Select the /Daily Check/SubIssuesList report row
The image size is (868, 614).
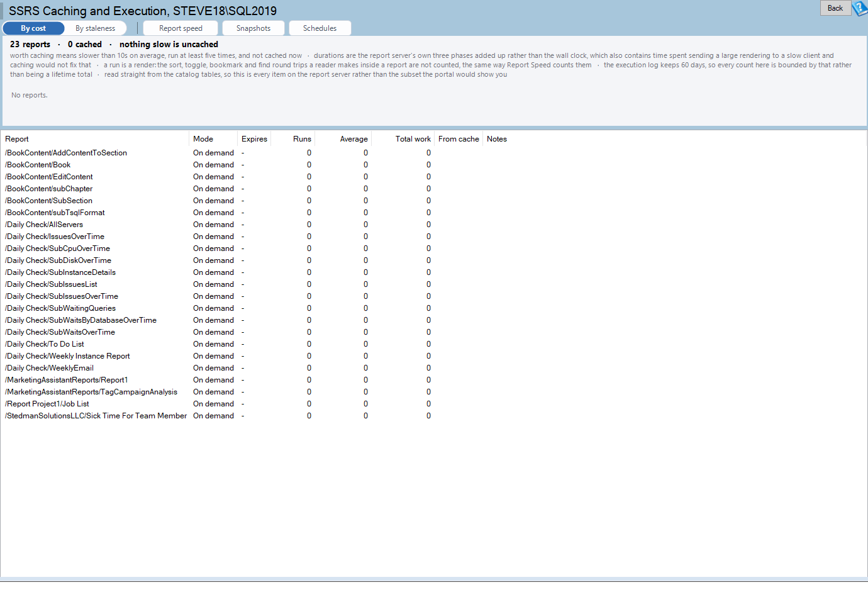434,284
